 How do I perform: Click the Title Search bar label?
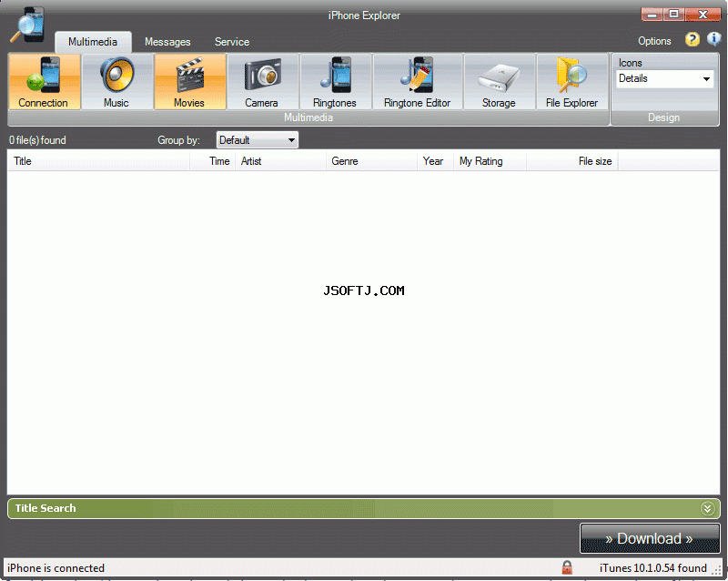coord(45,508)
